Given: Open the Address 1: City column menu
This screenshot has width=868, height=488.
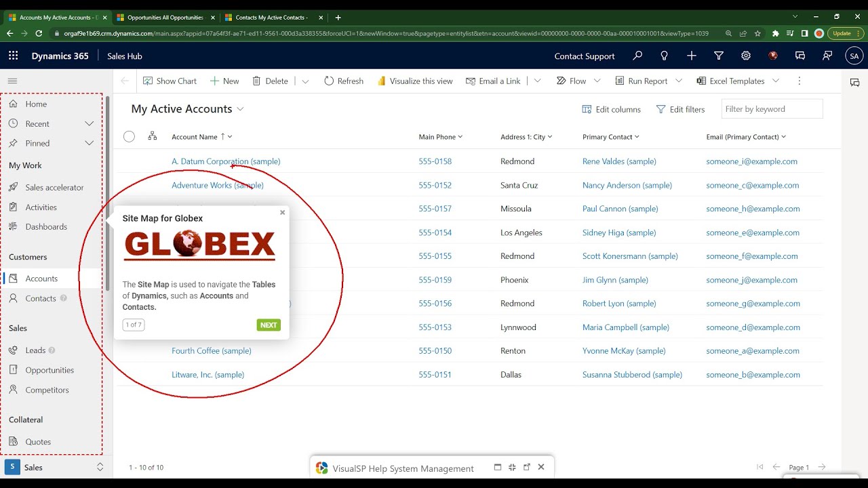Looking at the screenshot, I should [x=526, y=137].
